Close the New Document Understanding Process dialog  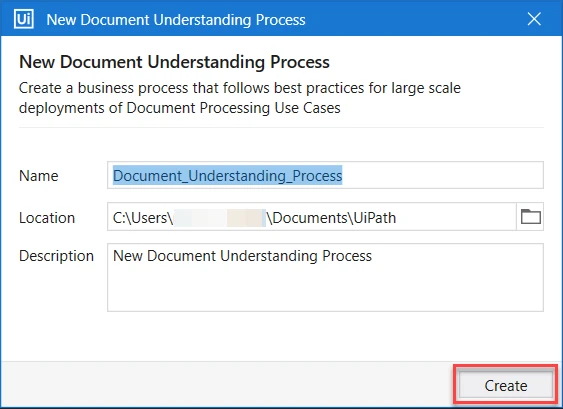534,19
